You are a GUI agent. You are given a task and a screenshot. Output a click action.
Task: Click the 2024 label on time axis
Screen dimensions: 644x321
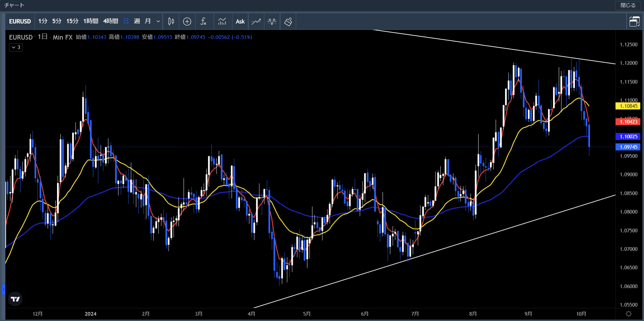click(x=91, y=314)
